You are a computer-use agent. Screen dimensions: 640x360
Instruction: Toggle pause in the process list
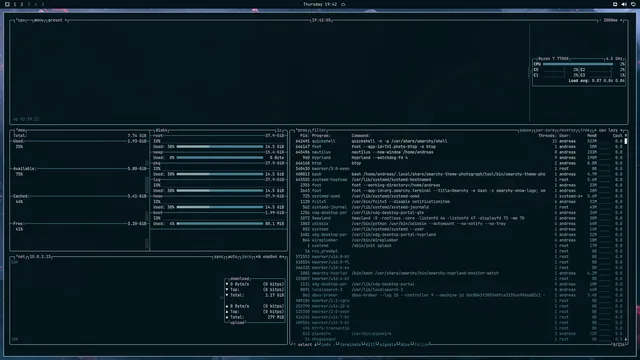525,130
